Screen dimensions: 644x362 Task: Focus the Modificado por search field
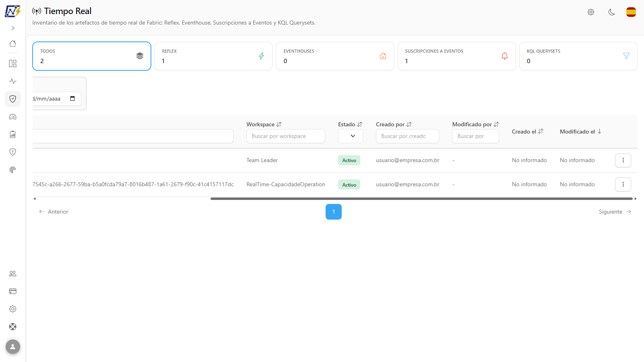[475, 136]
